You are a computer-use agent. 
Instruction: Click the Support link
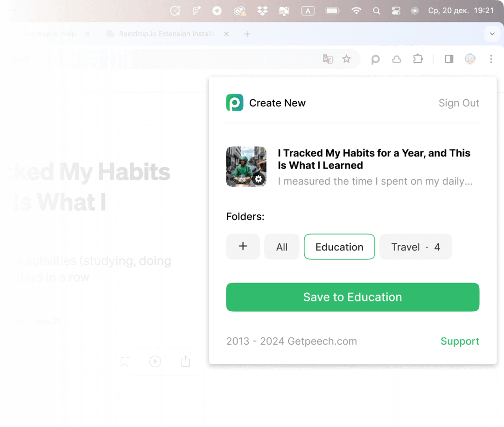tap(460, 341)
